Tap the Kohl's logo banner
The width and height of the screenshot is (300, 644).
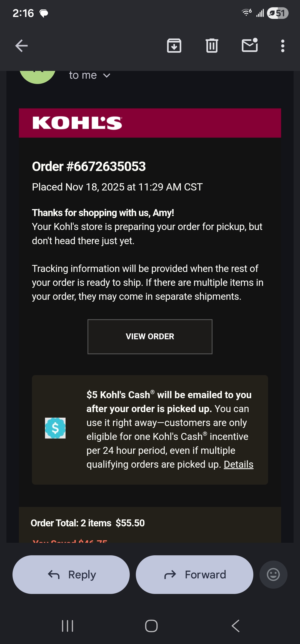click(x=150, y=123)
